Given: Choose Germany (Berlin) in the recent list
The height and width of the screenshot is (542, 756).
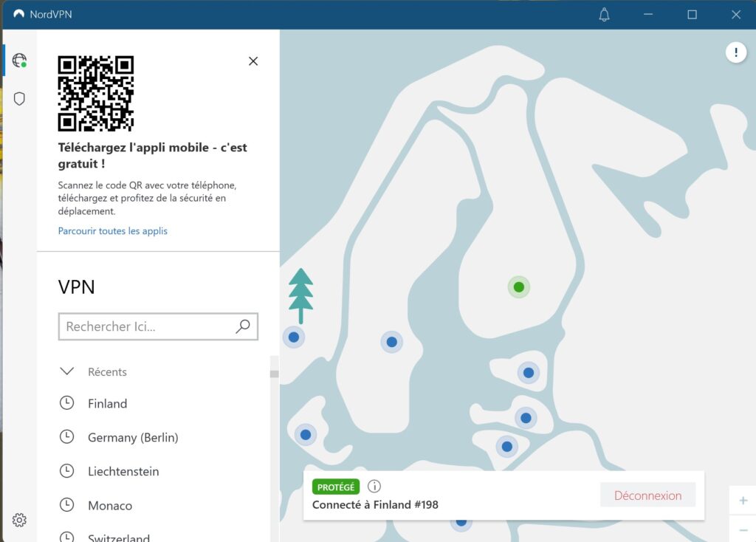Looking at the screenshot, I should [x=133, y=437].
